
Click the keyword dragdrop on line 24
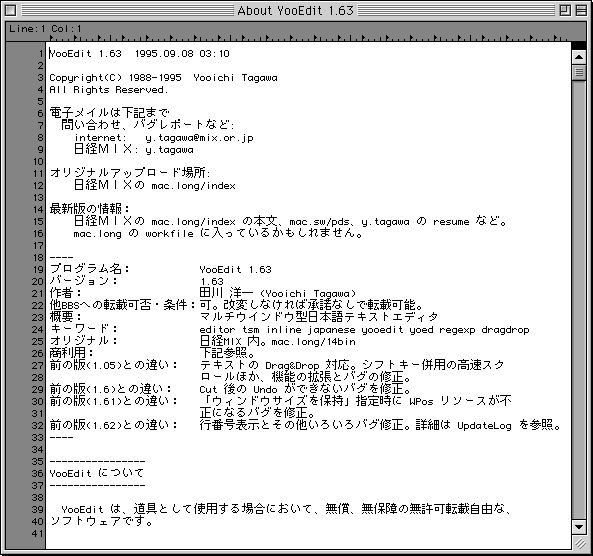pyautogui.click(x=505, y=330)
